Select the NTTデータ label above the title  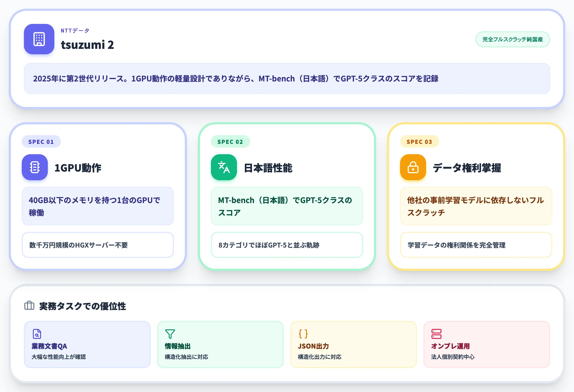75,31
